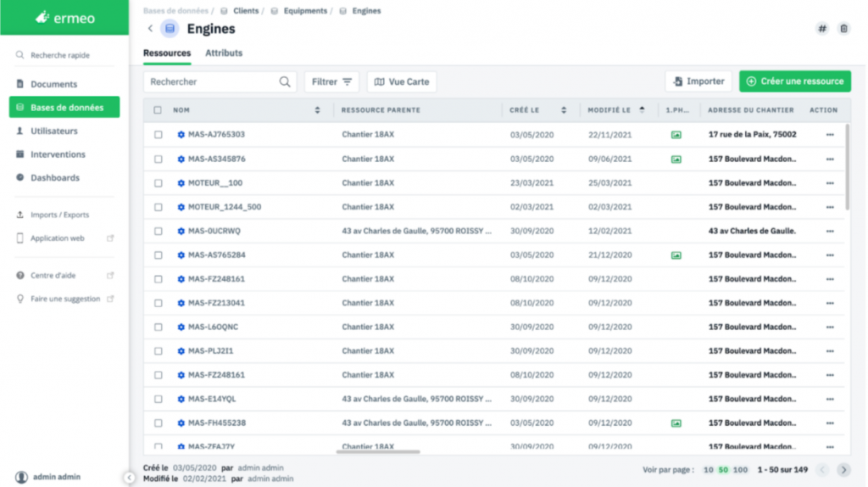Click the vertical table scrollbar

pyautogui.click(x=848, y=167)
